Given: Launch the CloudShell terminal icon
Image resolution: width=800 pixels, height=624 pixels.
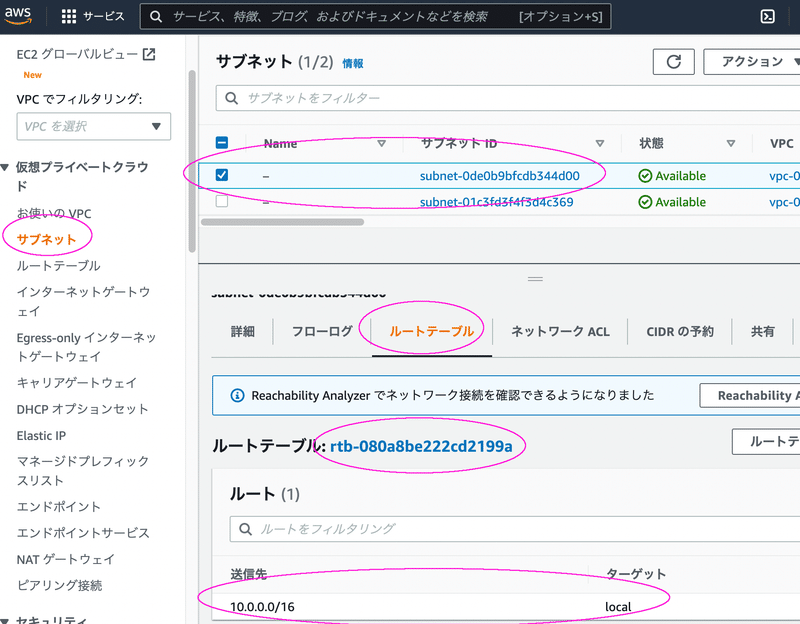Looking at the screenshot, I should click(x=767, y=16).
